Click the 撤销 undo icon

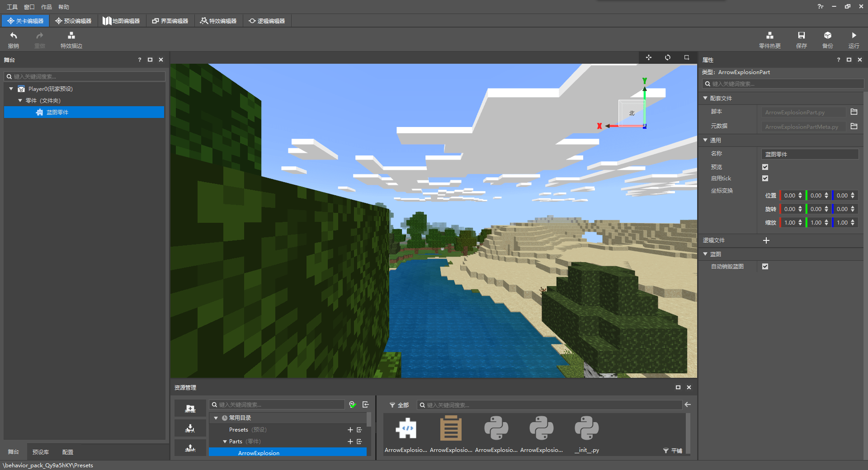tap(14, 36)
